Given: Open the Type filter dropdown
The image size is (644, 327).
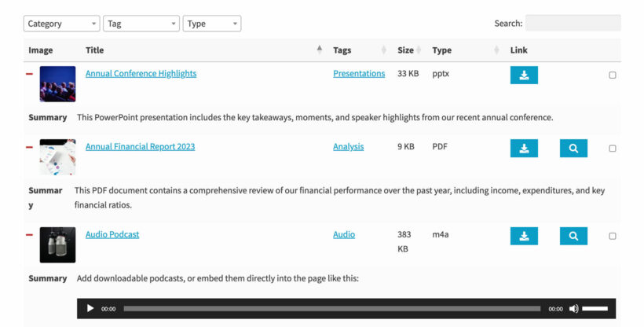Looking at the screenshot, I should [x=212, y=24].
